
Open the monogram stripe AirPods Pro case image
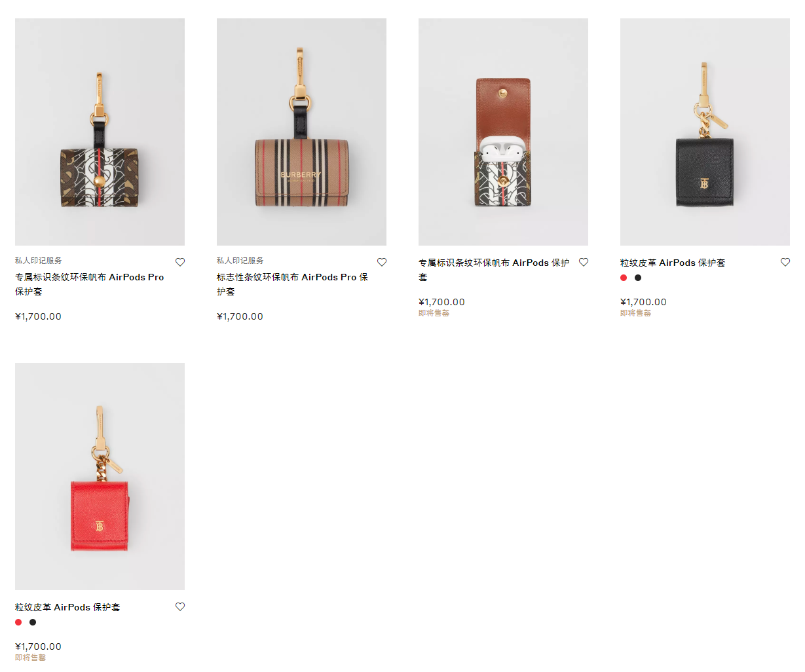(100, 132)
